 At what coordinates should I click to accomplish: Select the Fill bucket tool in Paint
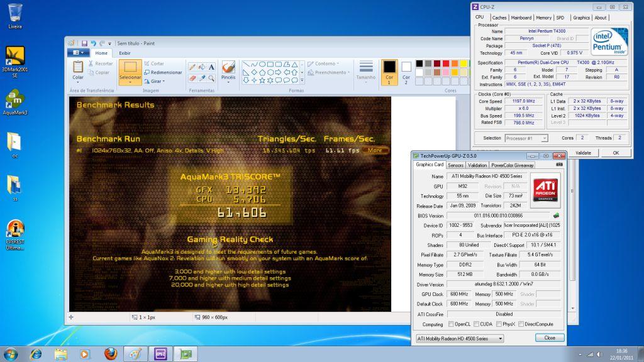[202, 67]
